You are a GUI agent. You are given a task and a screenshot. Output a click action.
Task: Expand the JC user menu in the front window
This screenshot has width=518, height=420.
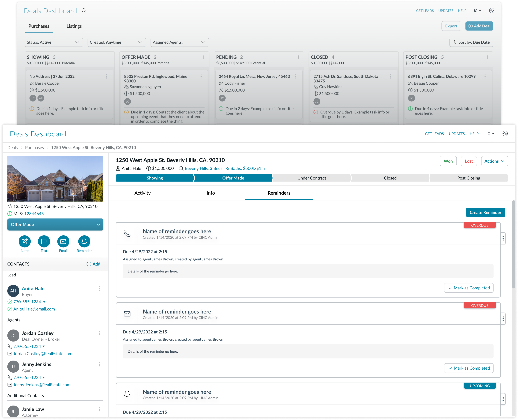(x=490, y=134)
